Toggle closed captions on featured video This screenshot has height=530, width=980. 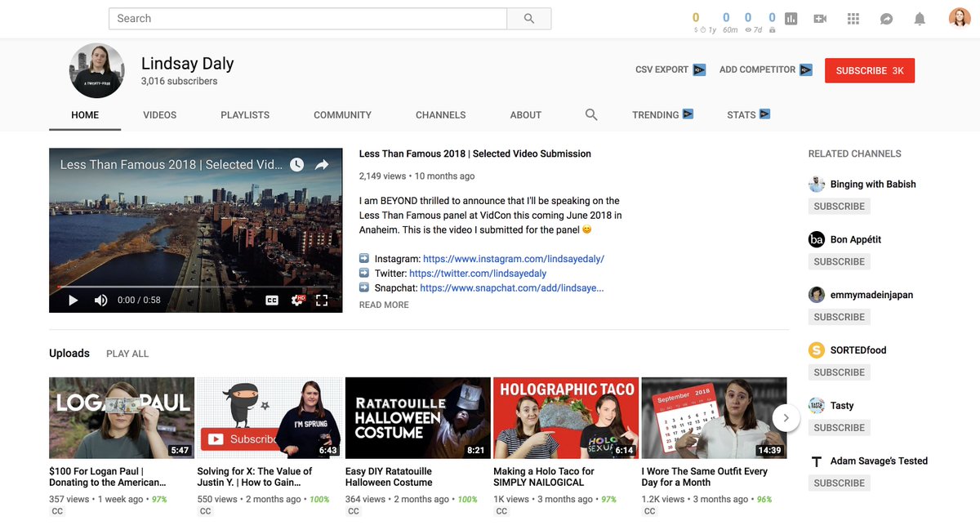[x=272, y=301]
